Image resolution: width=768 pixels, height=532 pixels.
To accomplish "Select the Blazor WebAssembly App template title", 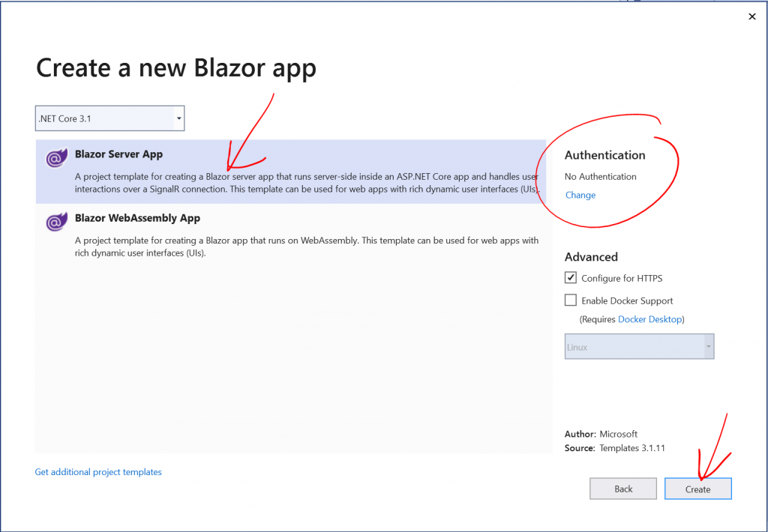I will (138, 218).
